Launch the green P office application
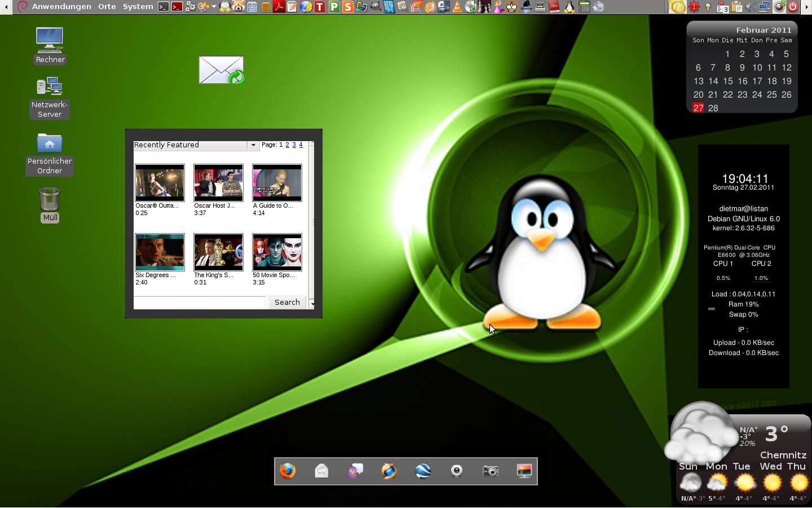 click(334, 7)
